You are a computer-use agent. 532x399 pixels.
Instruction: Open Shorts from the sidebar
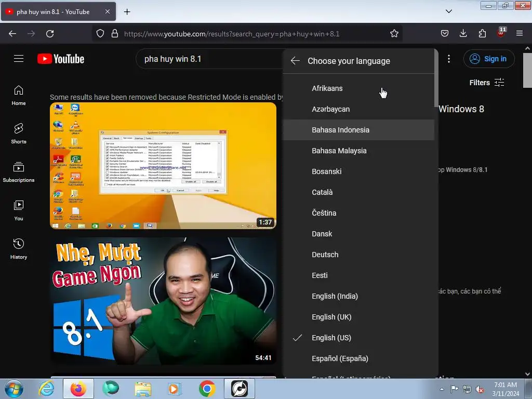point(19,134)
